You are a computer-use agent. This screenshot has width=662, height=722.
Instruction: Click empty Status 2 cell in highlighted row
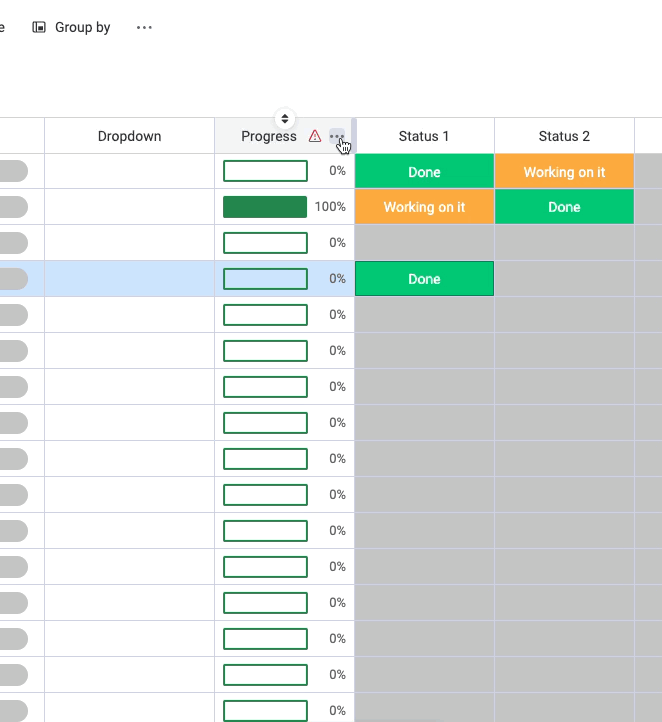tap(564, 279)
